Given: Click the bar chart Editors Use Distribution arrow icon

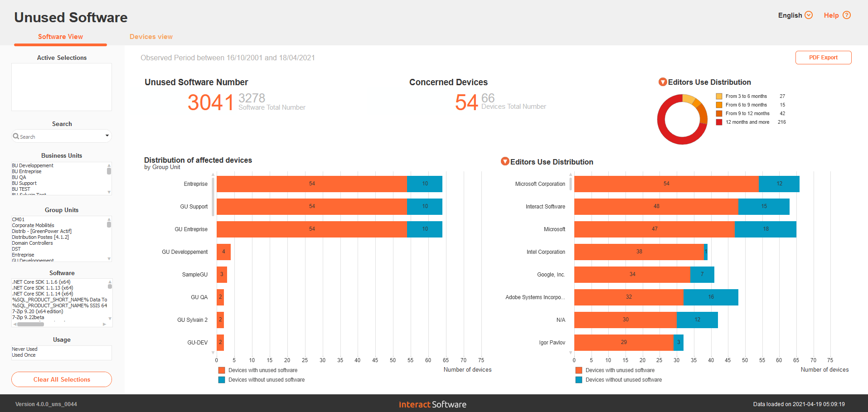Looking at the screenshot, I should click(505, 161).
